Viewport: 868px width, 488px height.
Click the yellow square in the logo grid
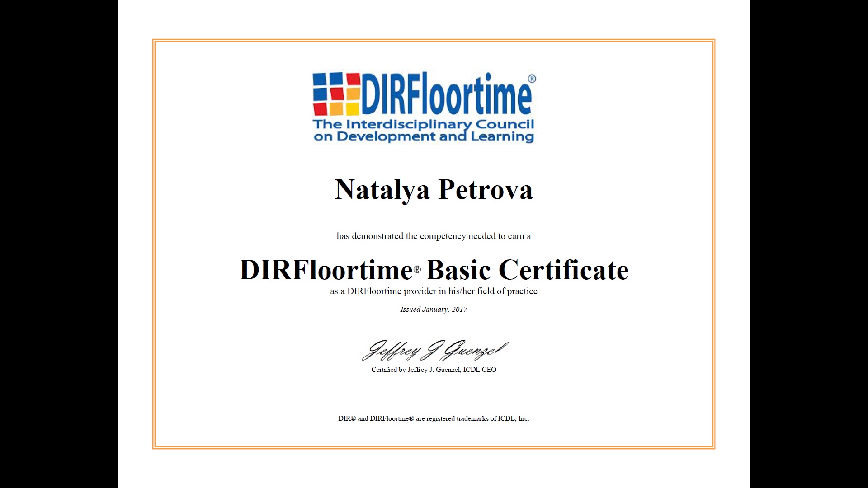pos(352,109)
